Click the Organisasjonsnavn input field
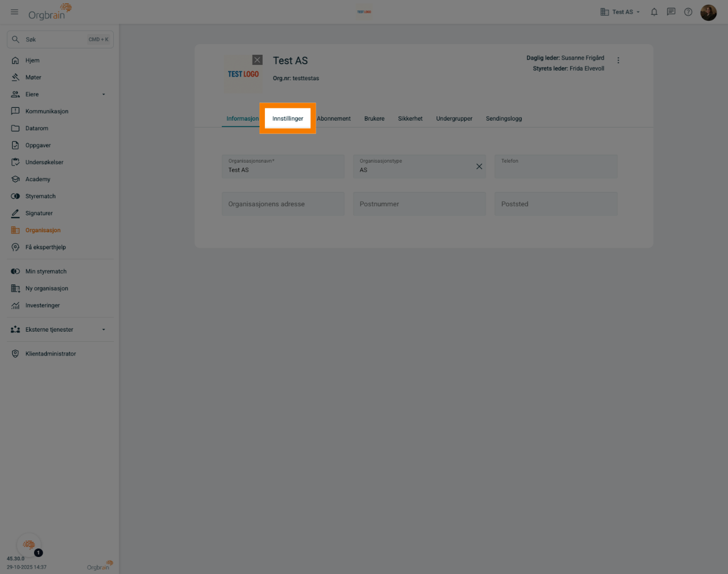 (x=283, y=166)
